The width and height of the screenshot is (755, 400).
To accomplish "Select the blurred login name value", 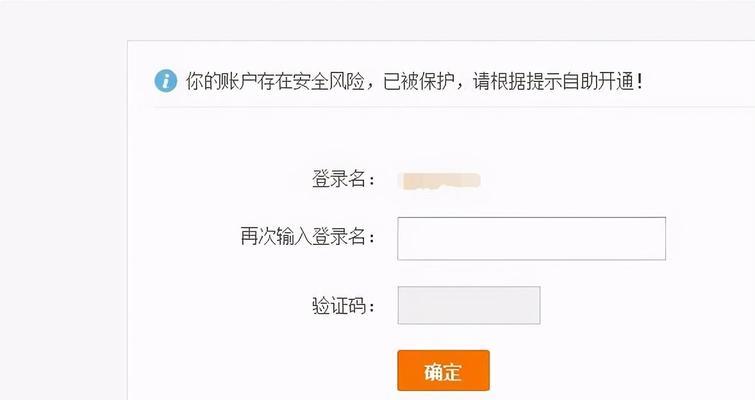I will [x=441, y=181].
